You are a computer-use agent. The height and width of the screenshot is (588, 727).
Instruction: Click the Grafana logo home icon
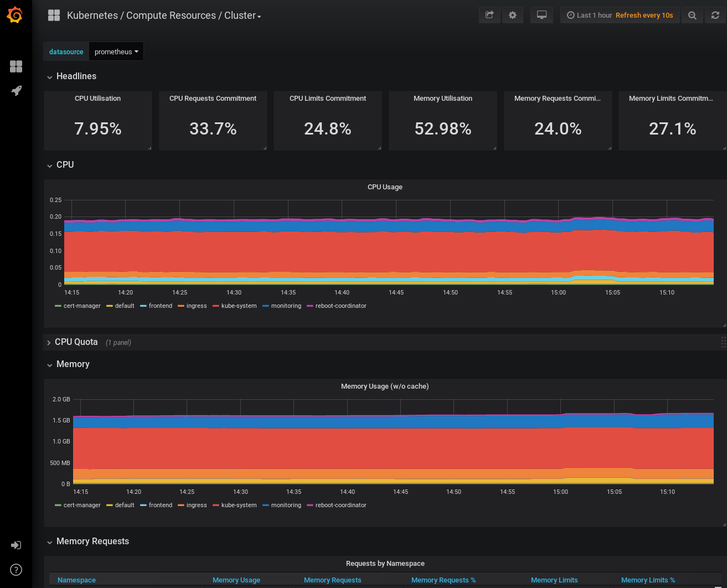(15, 15)
